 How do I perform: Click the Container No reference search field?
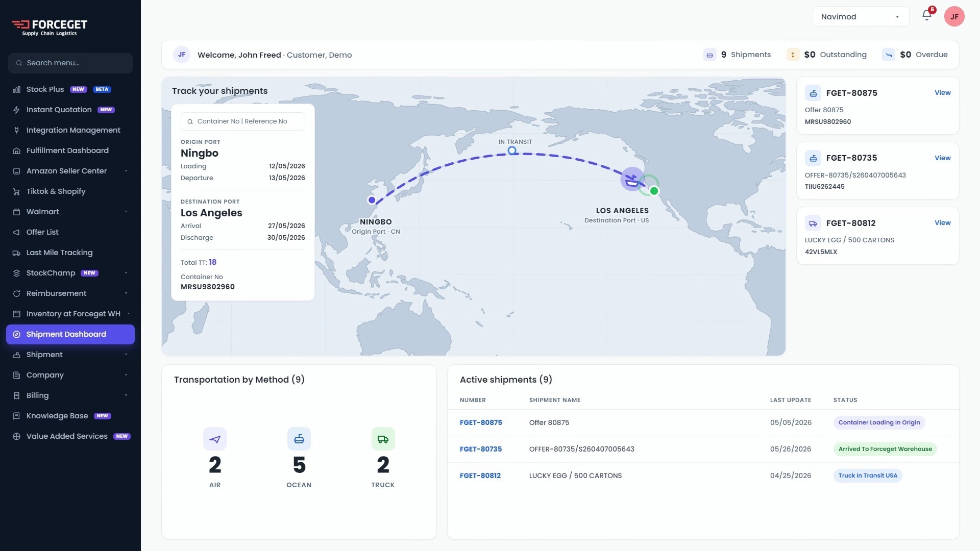click(x=242, y=121)
